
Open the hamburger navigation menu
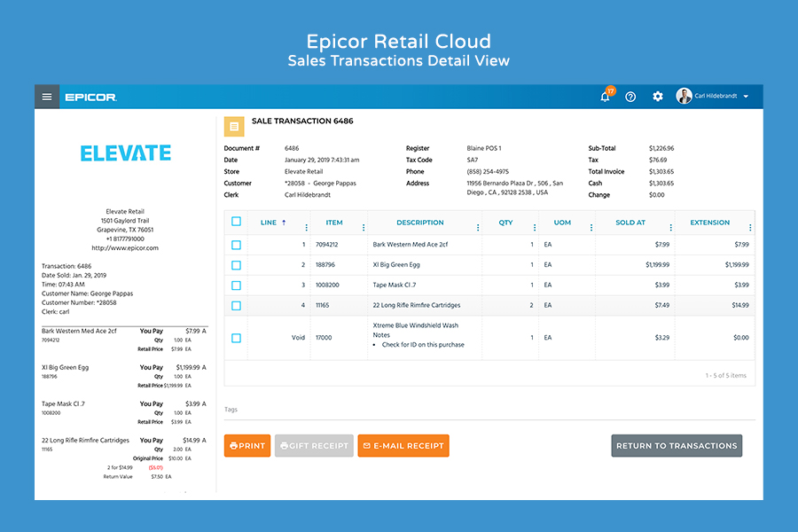click(x=47, y=97)
